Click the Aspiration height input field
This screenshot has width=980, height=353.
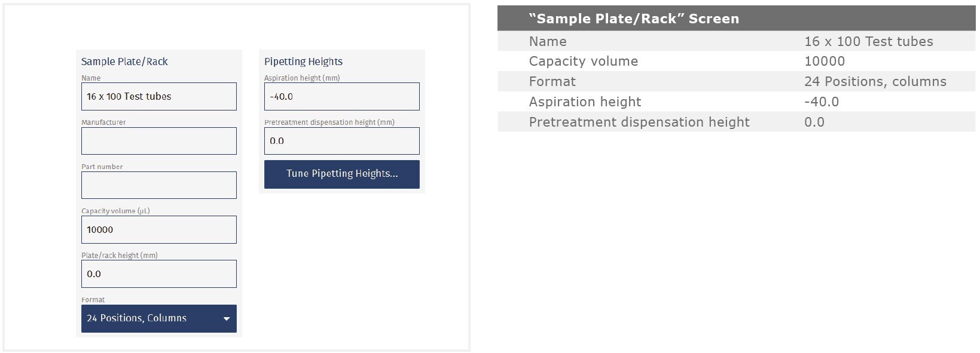(341, 96)
